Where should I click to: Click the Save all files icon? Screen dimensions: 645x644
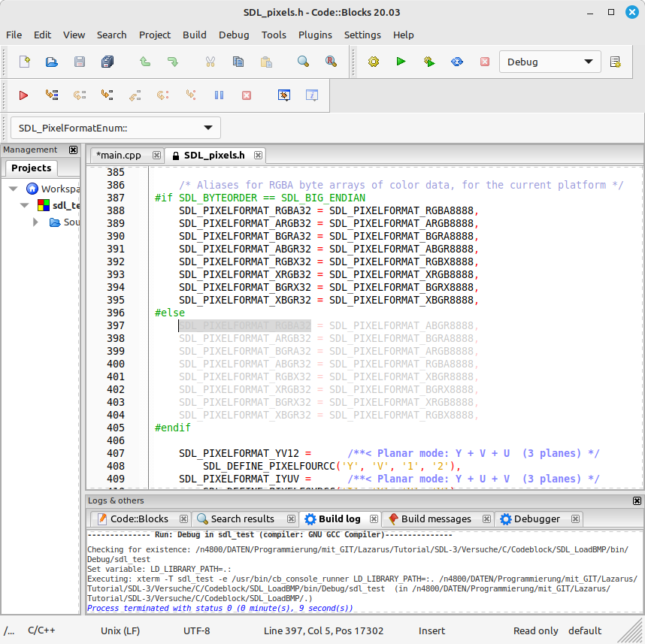coord(107,62)
